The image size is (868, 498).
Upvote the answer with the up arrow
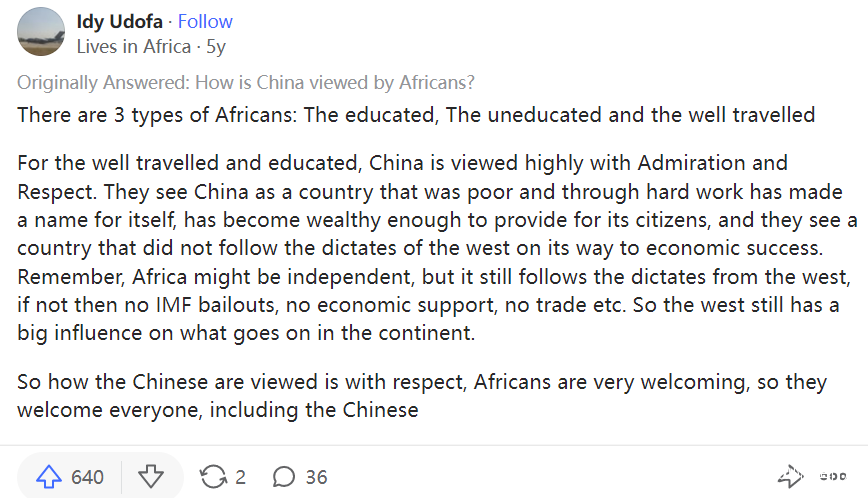[48, 477]
